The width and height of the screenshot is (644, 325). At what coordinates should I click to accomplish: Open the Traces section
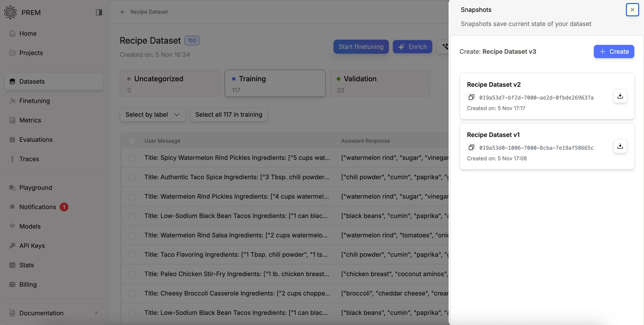pos(29,159)
